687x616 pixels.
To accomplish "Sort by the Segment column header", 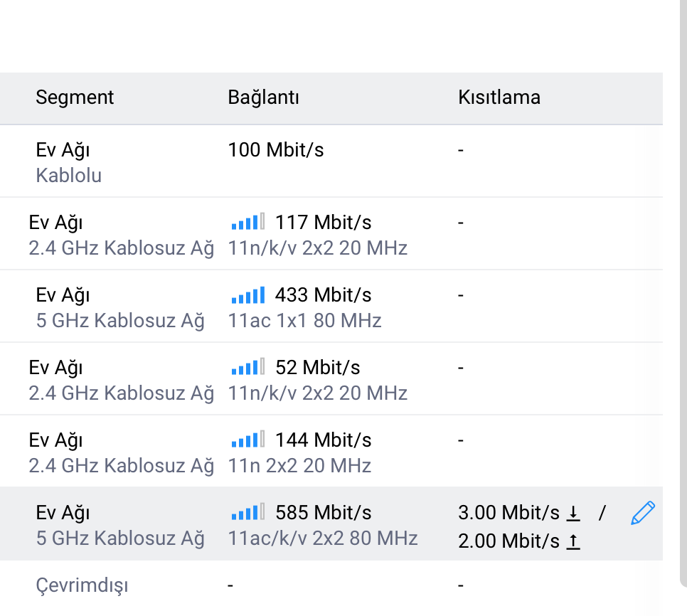I will point(75,97).
